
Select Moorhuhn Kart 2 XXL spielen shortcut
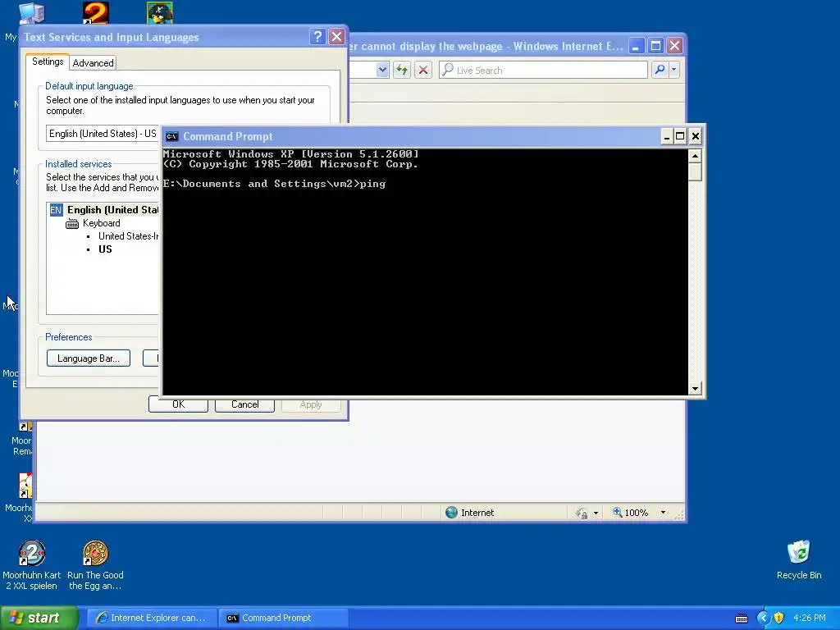pyautogui.click(x=32, y=565)
